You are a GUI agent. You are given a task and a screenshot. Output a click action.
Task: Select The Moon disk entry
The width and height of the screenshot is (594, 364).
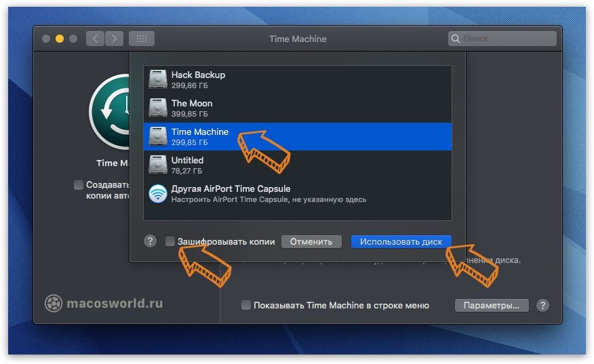click(298, 108)
